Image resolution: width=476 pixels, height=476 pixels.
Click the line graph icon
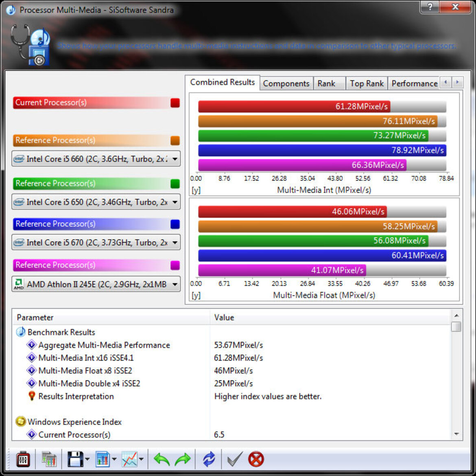(x=130, y=459)
